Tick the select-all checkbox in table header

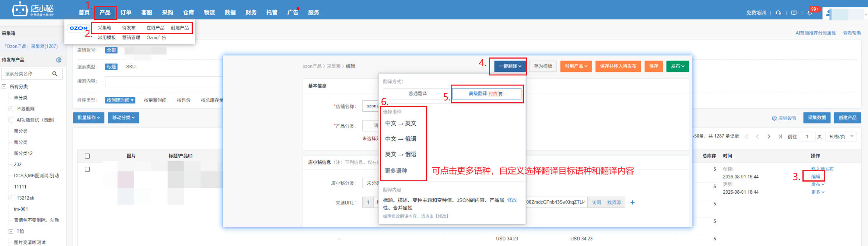coord(87,156)
